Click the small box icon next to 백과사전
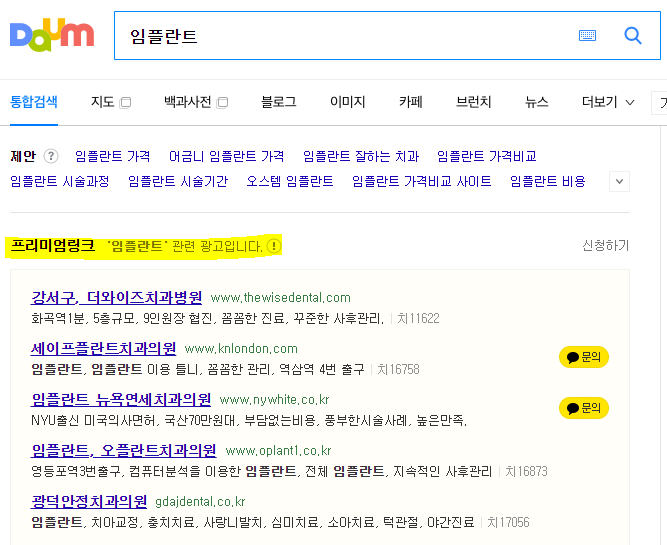Image resolution: width=667 pixels, height=545 pixels. click(222, 103)
